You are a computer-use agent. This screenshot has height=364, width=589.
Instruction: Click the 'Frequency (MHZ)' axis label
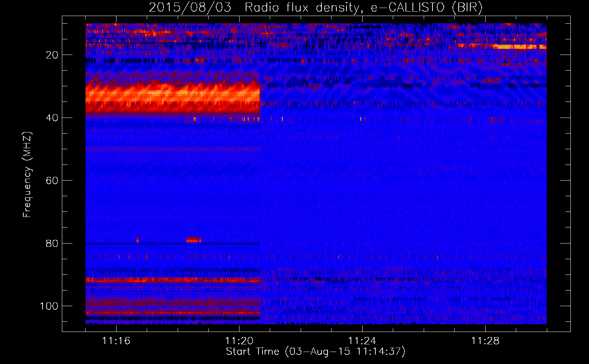pyautogui.click(x=27, y=175)
